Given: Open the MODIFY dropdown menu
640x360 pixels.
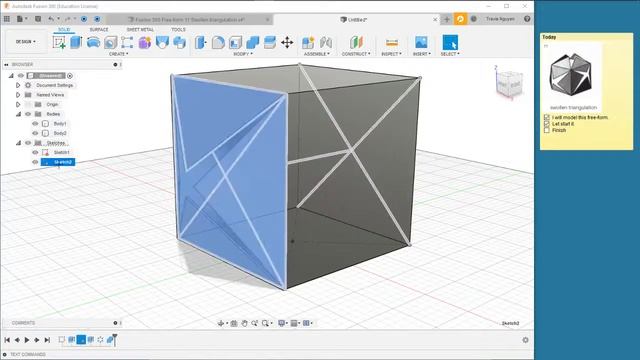Looking at the screenshot, I should click(x=243, y=54).
